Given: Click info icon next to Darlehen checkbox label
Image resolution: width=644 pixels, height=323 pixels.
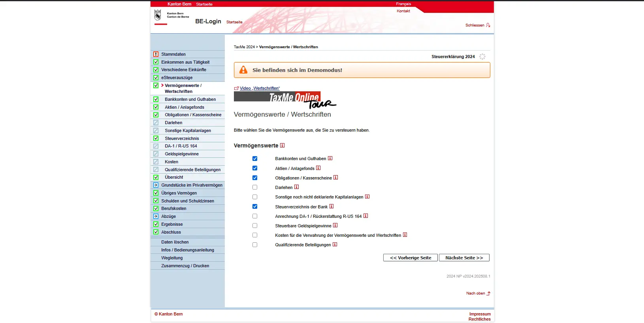Looking at the screenshot, I should point(296,187).
